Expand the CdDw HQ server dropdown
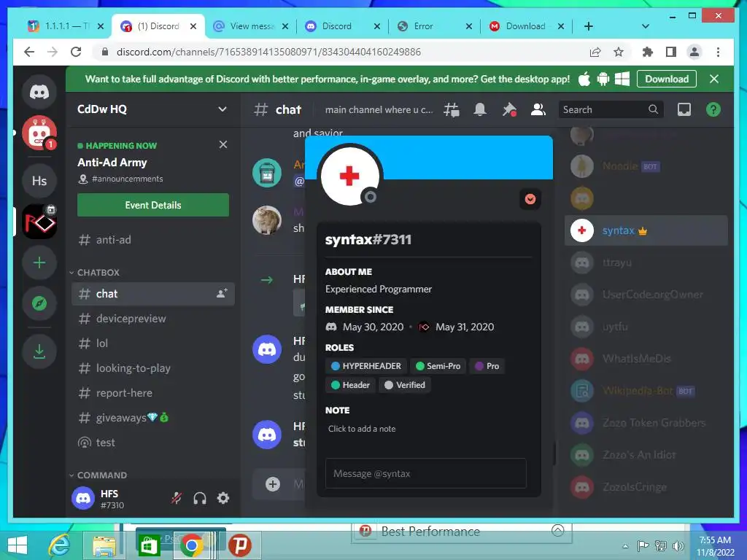 click(222, 109)
